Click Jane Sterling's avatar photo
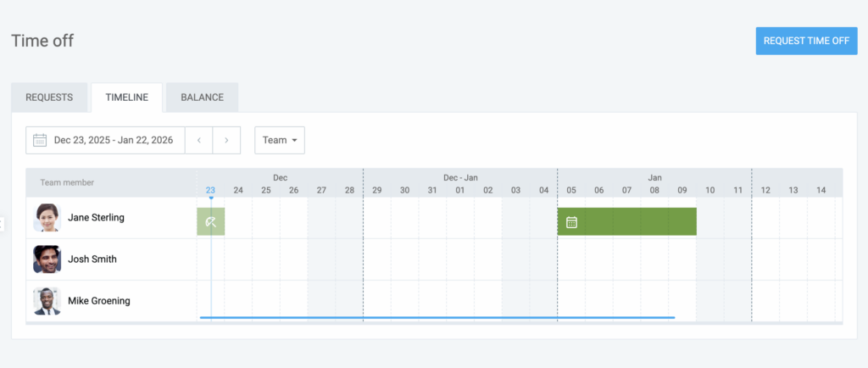The height and width of the screenshot is (368, 868). tap(47, 218)
